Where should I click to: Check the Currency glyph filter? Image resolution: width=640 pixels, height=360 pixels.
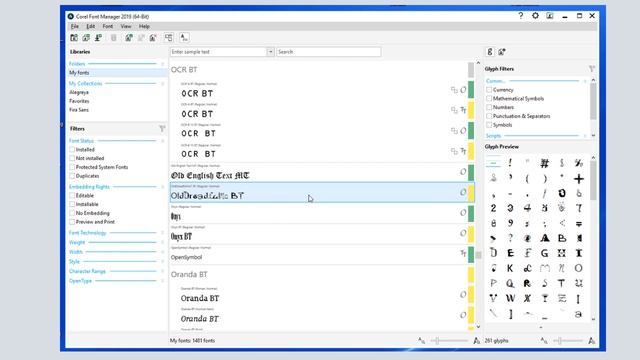pyautogui.click(x=489, y=90)
